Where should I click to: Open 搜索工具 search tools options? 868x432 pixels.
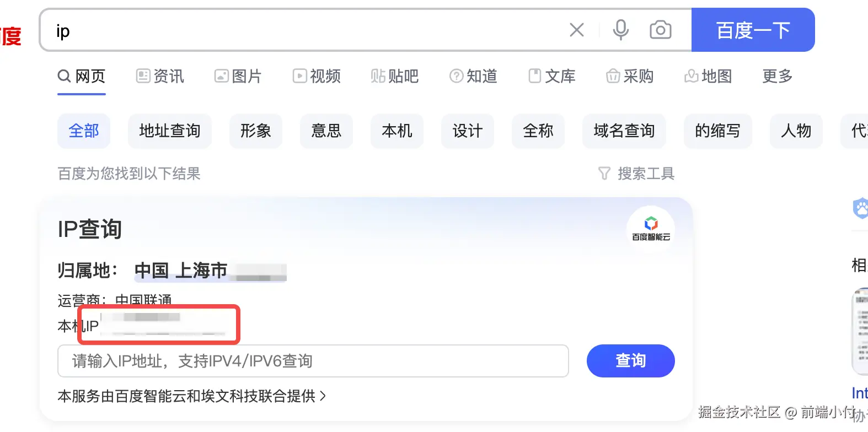click(x=646, y=174)
